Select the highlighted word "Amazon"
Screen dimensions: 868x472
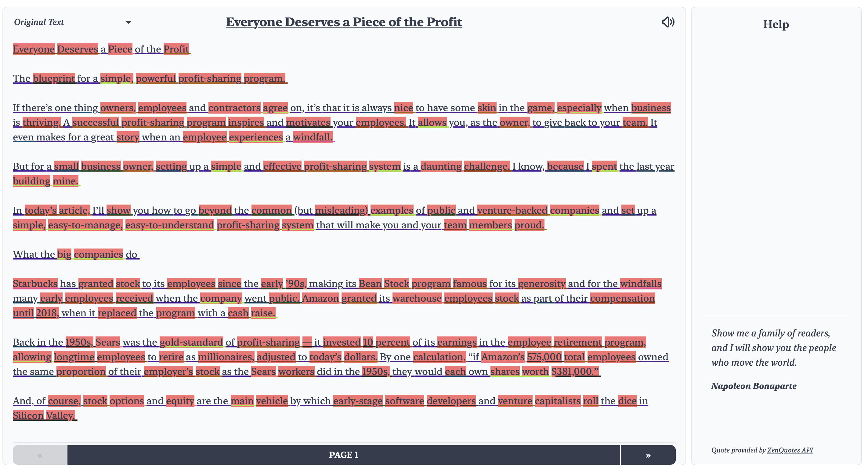click(320, 298)
